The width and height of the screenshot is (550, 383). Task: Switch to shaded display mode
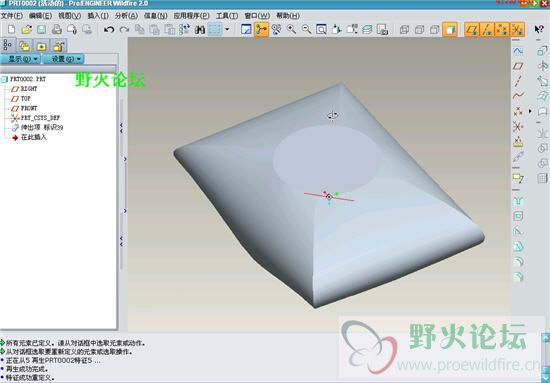click(x=450, y=29)
